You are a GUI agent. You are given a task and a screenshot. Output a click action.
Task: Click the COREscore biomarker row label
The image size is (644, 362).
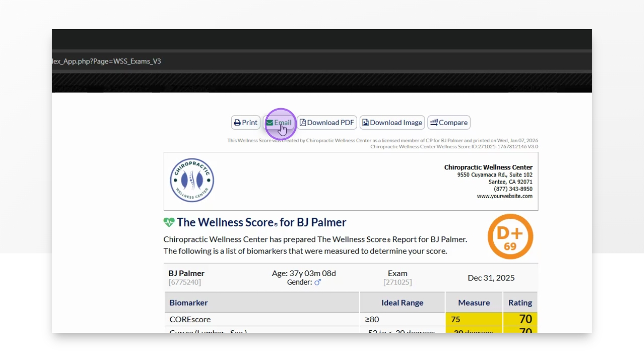click(190, 319)
